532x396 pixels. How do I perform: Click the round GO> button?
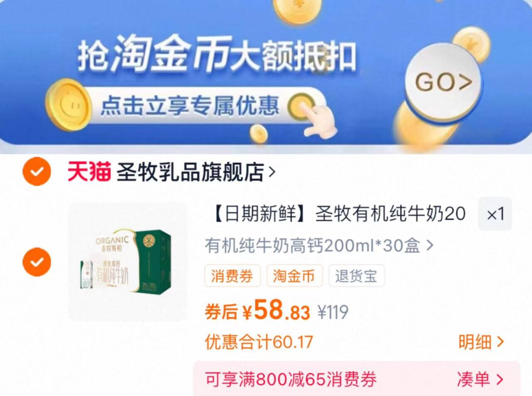[x=443, y=82]
